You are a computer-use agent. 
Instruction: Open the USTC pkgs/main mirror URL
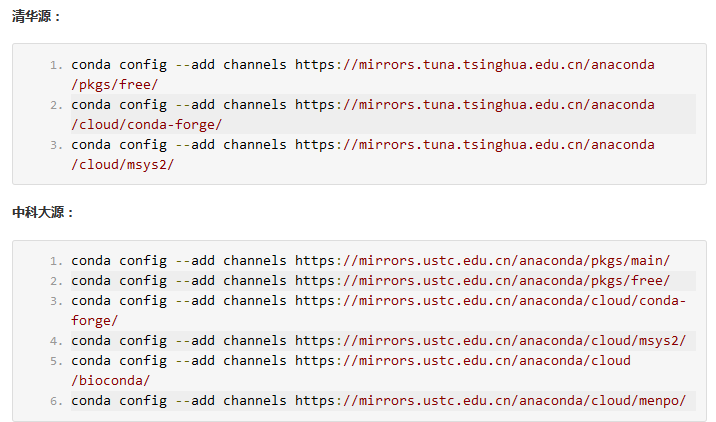coord(482,261)
